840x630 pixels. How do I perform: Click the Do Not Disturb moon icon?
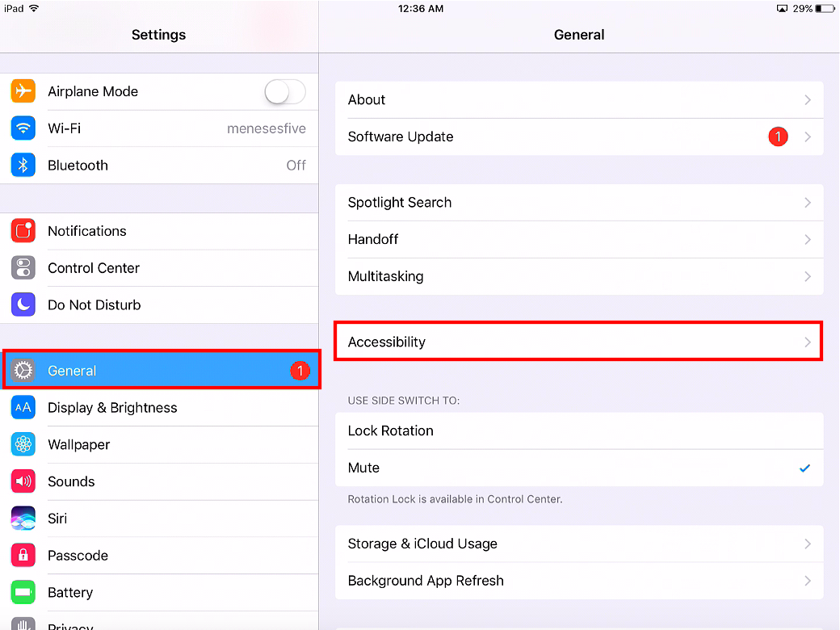pos(23,304)
